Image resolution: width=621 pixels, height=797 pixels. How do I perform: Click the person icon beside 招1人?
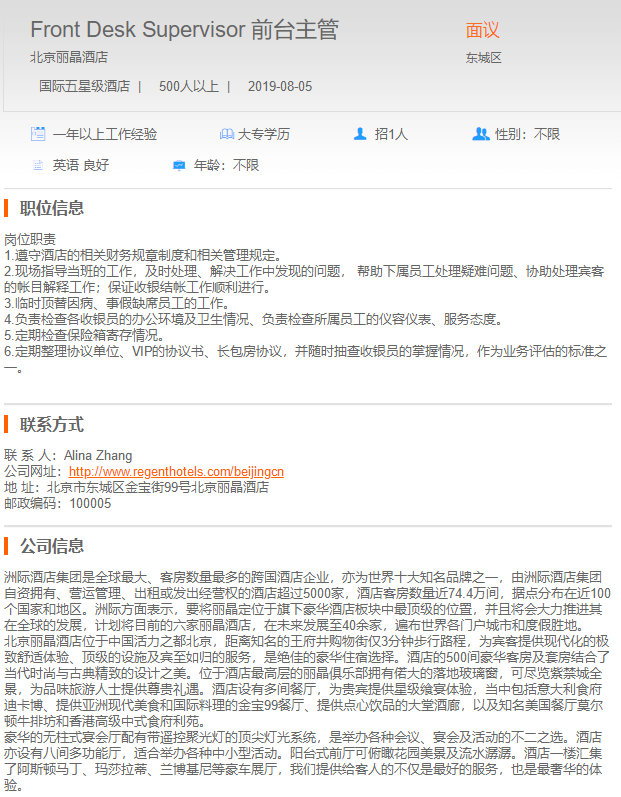[x=360, y=134]
